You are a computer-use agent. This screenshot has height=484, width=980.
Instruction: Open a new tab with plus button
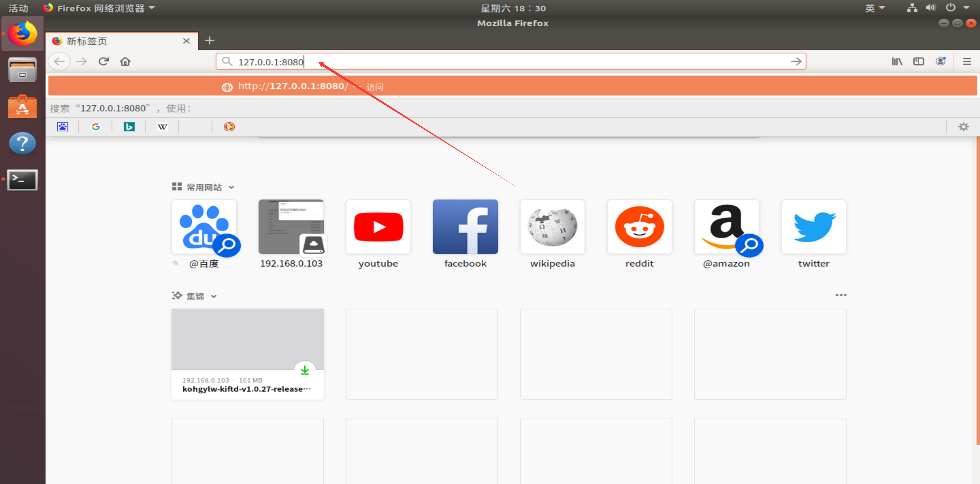click(209, 40)
